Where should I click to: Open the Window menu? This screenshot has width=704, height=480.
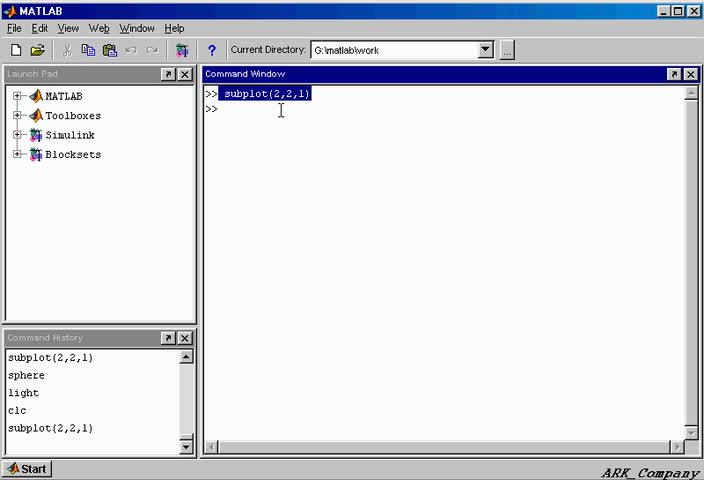pos(137,28)
